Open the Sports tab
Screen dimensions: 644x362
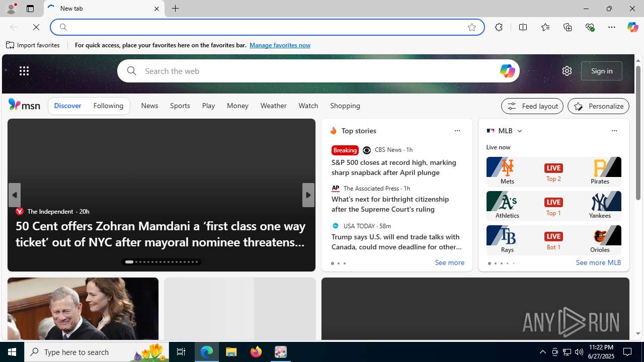click(x=180, y=106)
